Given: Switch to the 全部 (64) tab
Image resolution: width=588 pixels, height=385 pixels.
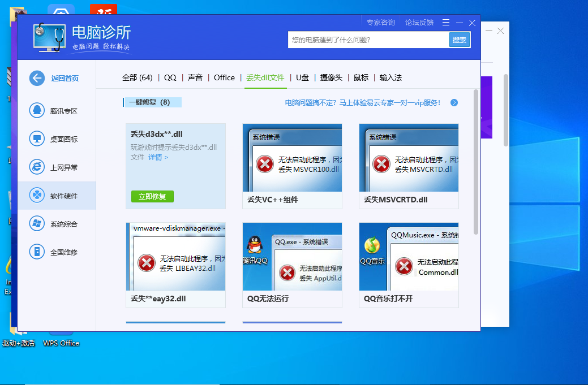Looking at the screenshot, I should [137, 78].
